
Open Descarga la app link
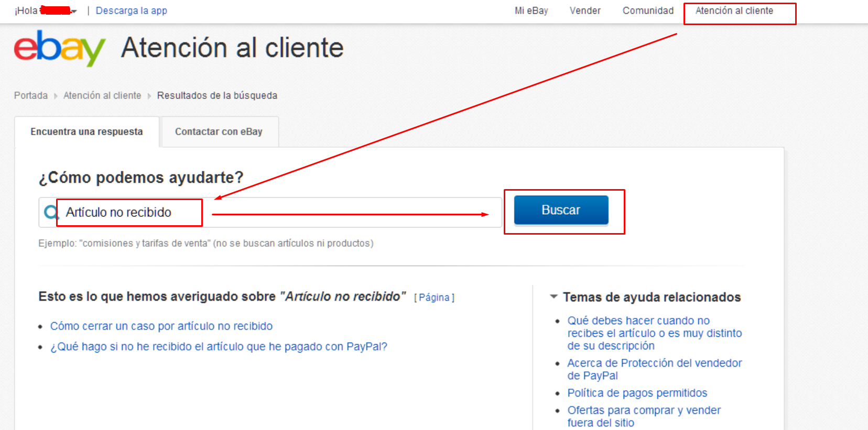(131, 10)
